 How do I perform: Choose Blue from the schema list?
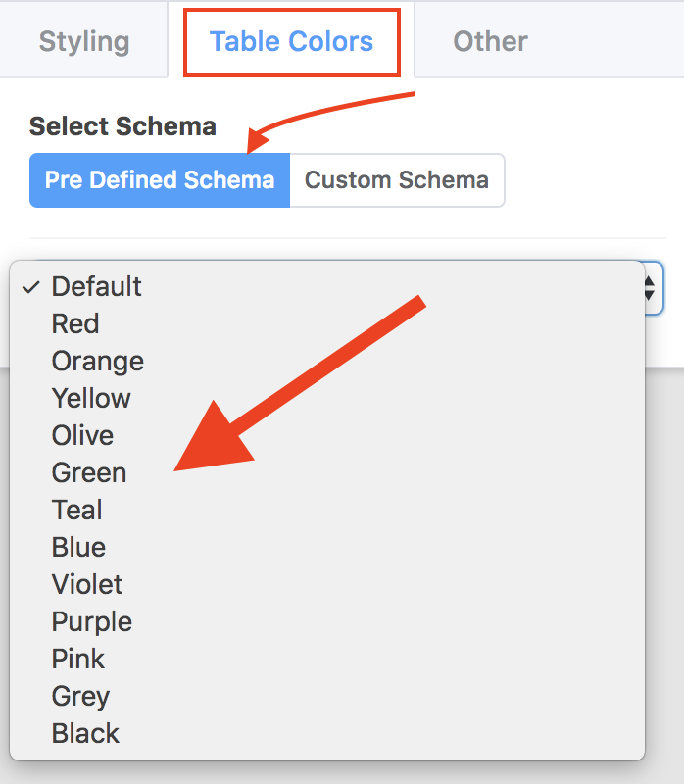[x=78, y=547]
